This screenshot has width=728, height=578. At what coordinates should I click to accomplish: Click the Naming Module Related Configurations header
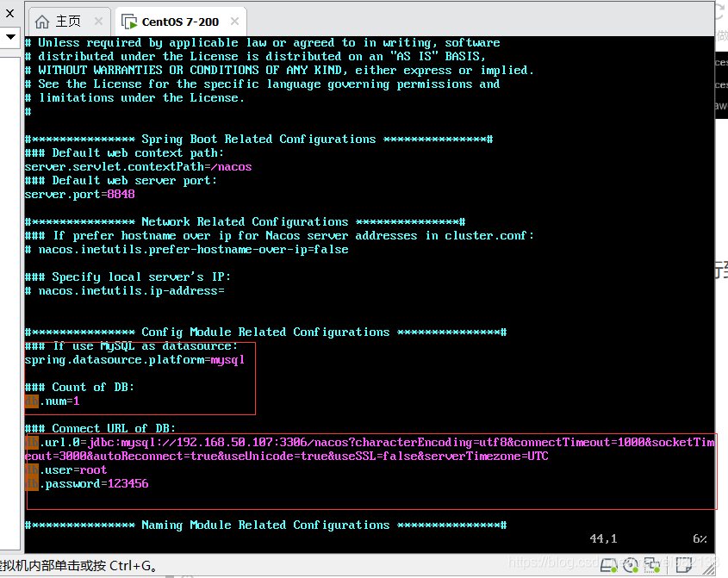tap(265, 525)
